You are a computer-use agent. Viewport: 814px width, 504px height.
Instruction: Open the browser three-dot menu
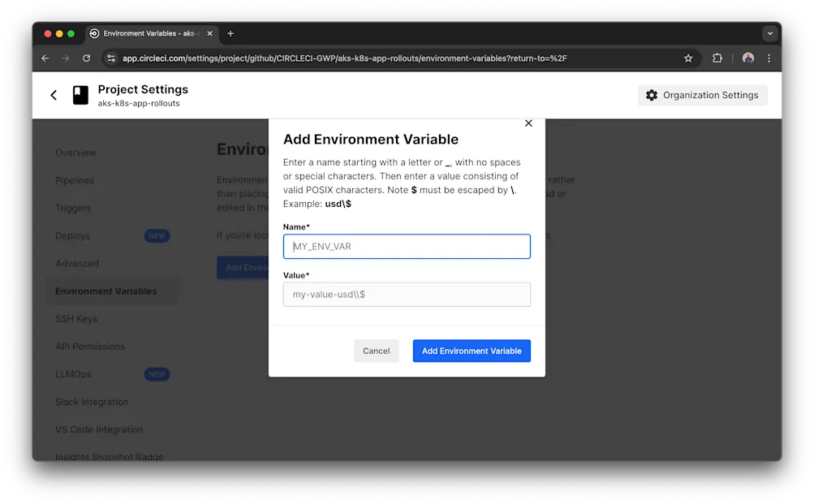pyautogui.click(x=768, y=58)
